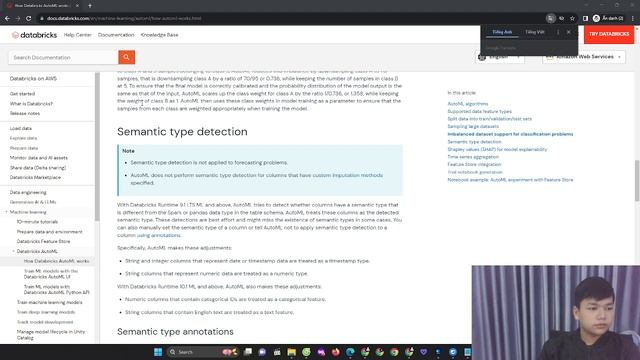Launch Microsoft Edge from the taskbar

tap(350, 352)
